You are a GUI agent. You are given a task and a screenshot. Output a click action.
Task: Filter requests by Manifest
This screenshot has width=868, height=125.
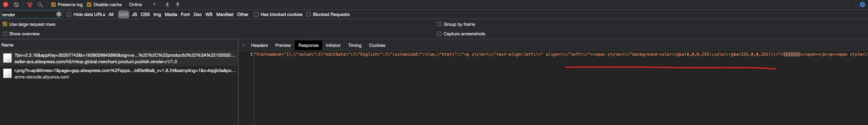(225, 14)
